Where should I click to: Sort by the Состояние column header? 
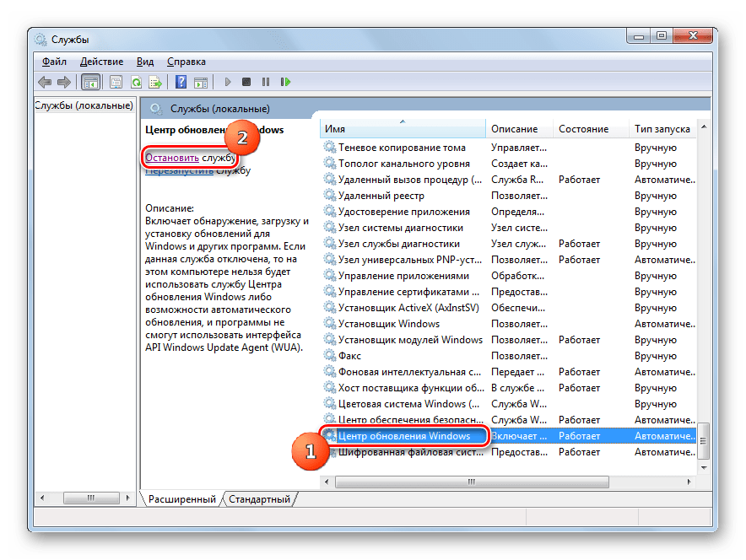click(582, 129)
